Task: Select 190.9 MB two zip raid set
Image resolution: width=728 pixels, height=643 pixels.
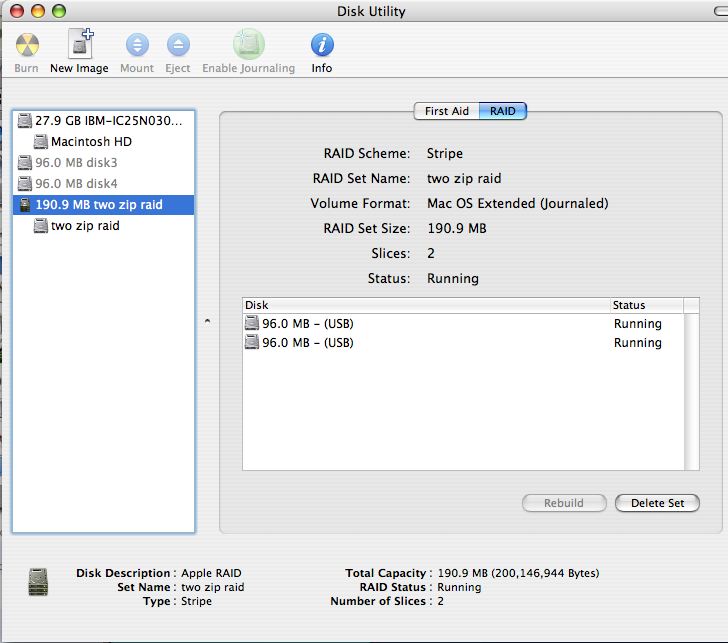Action: 98,205
